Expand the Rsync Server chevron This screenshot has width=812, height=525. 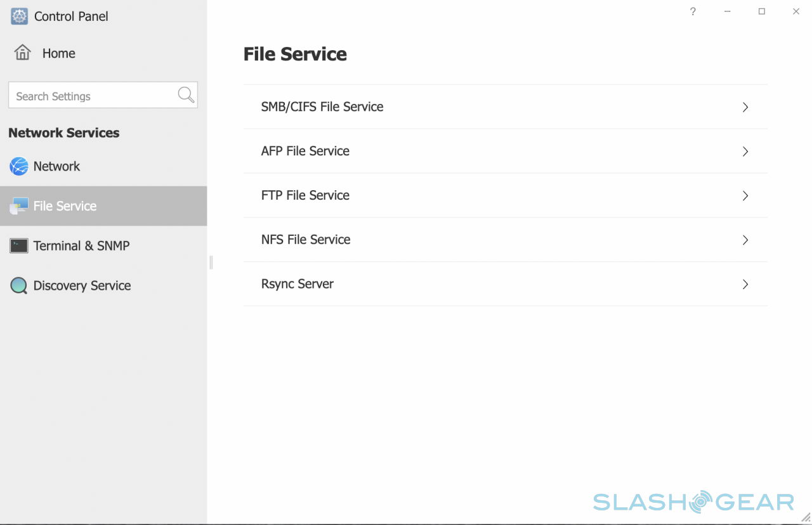(x=745, y=285)
